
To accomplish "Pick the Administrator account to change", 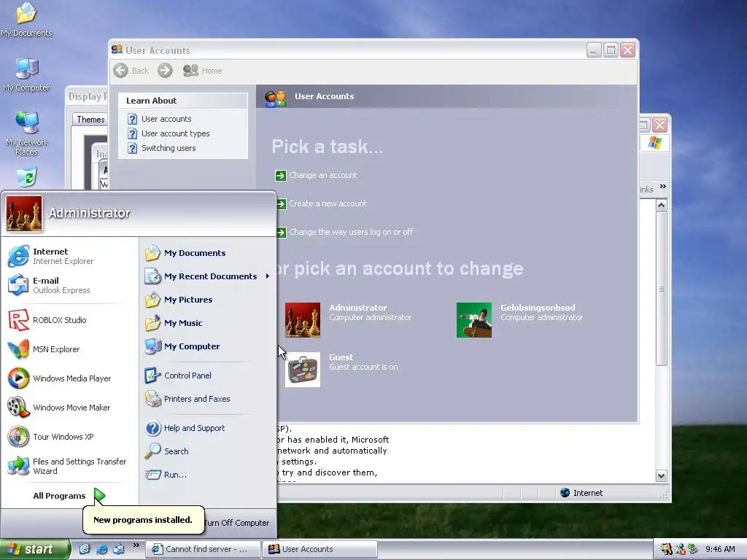I will 348,319.
